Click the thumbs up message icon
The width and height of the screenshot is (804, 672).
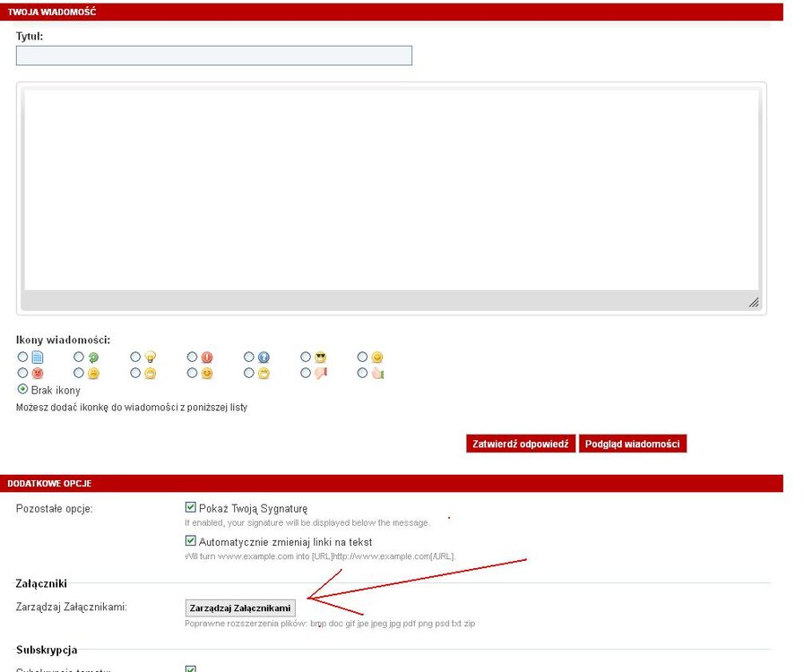[x=377, y=374]
